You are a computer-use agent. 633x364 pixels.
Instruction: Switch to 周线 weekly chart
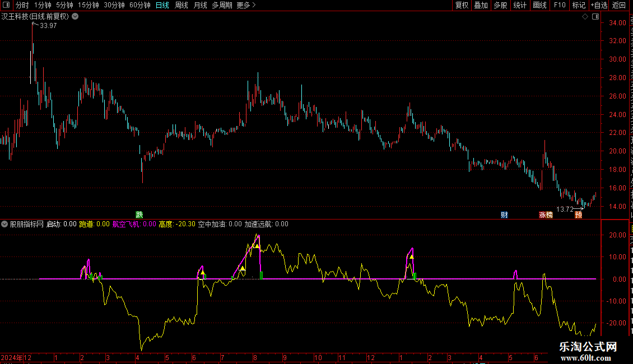click(181, 5)
